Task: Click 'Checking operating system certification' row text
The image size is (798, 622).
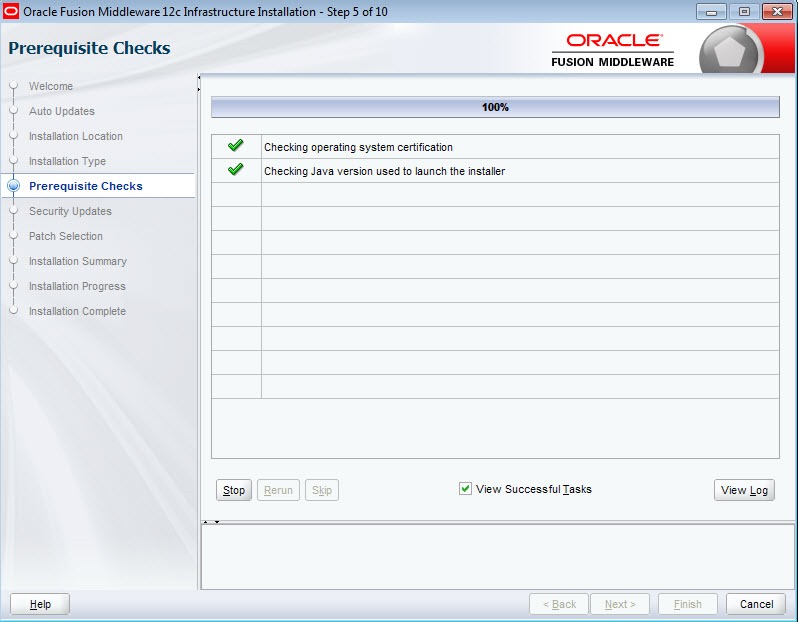Action: tap(358, 147)
